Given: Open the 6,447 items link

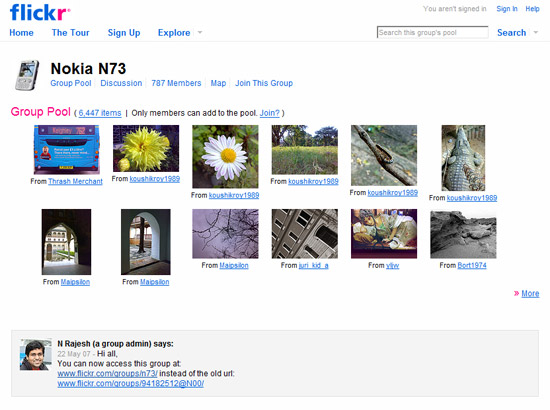Looking at the screenshot, I should [x=100, y=113].
